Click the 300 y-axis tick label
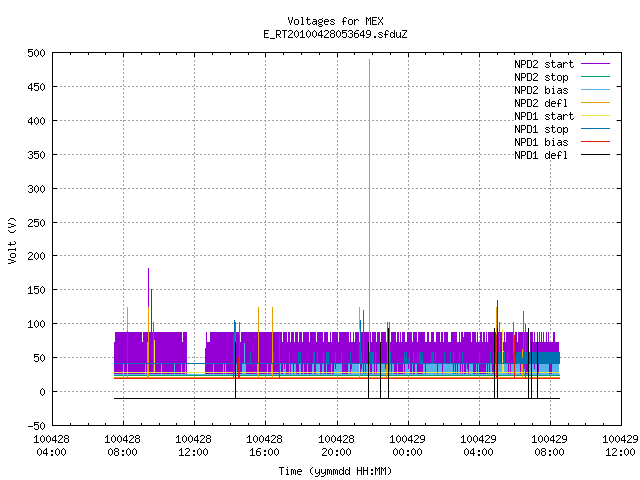 [36, 189]
